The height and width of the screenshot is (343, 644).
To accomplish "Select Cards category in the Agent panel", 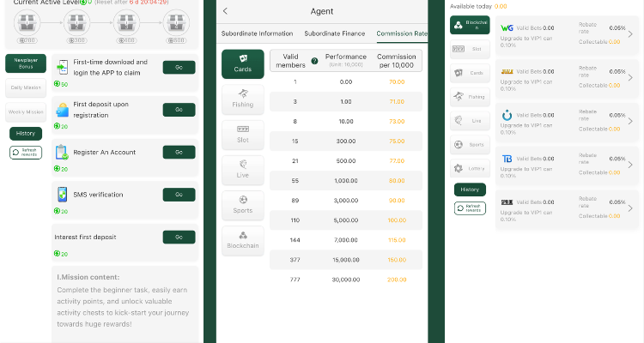I will point(242,63).
